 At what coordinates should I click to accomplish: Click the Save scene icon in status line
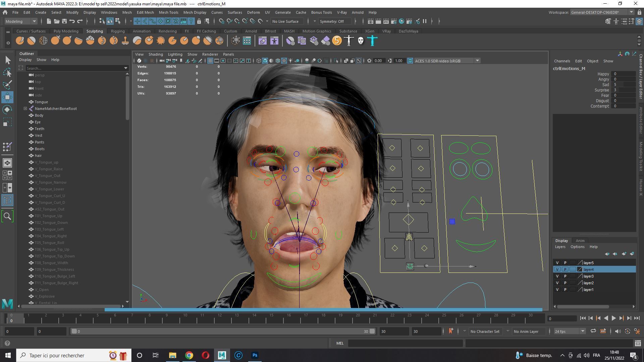[x=64, y=21]
